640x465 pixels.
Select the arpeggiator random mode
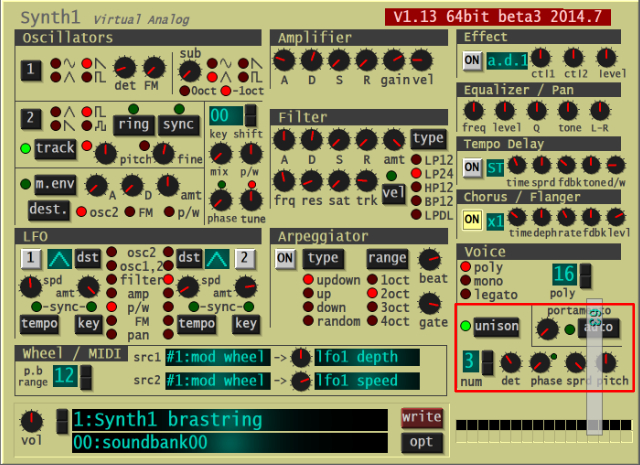[308, 321]
